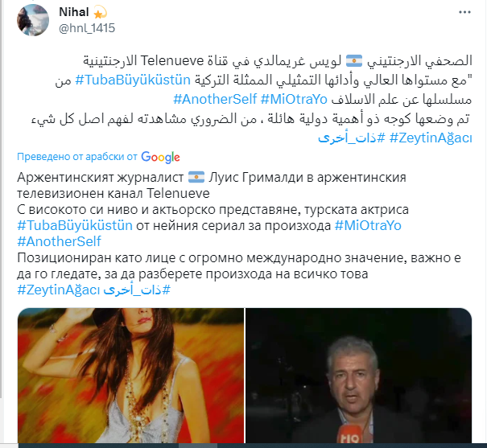Click the #TubaBüyüküstün hashtag in Arabic text

(x=133, y=80)
